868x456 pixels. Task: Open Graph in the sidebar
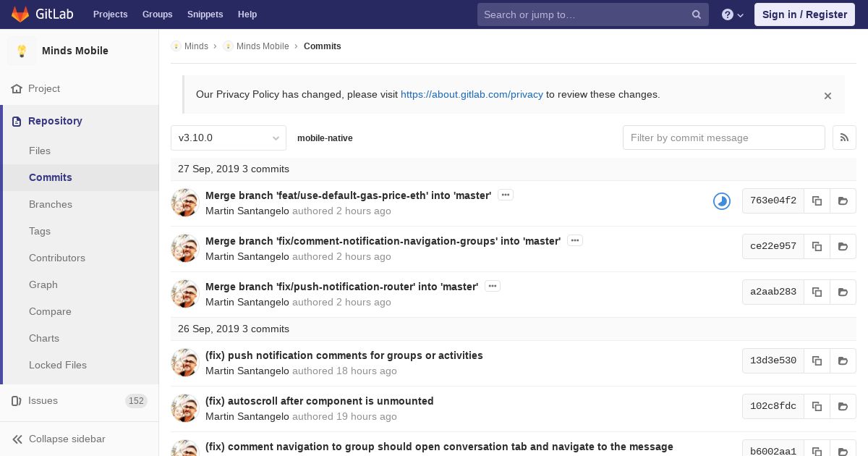43,284
